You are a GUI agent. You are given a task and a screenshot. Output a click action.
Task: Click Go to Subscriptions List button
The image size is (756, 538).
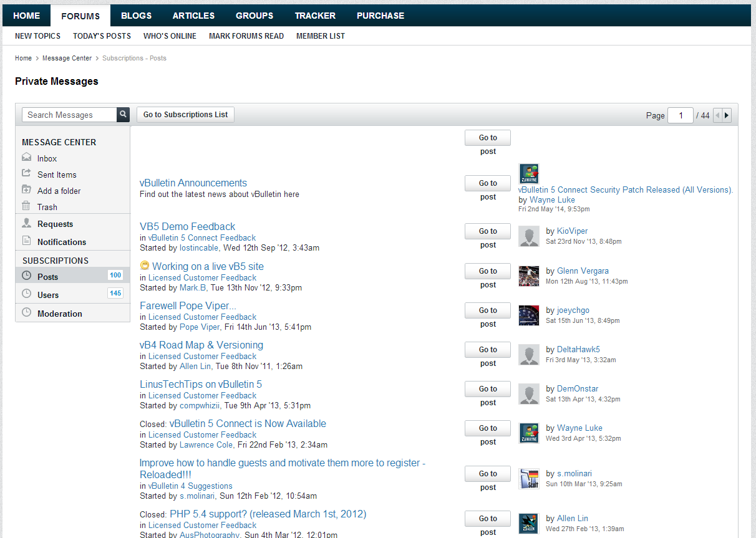[185, 115]
